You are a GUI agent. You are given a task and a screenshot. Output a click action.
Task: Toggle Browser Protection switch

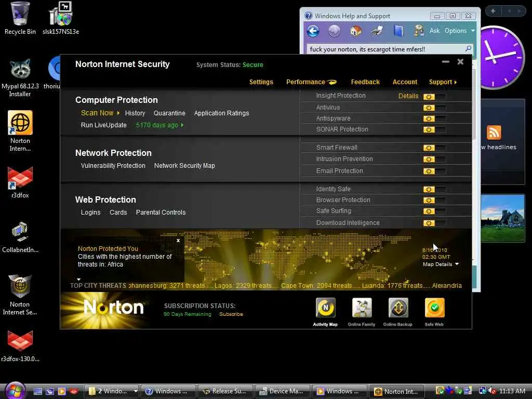[434, 200]
